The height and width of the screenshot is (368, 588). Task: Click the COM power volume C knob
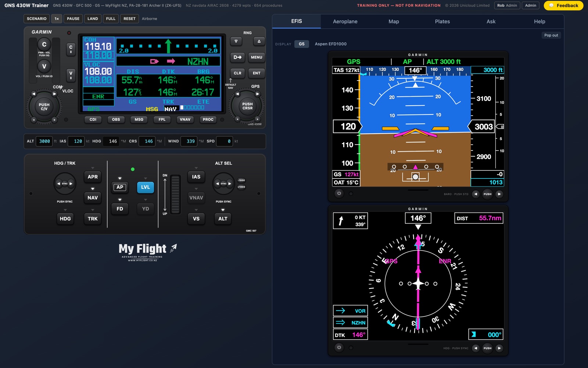coord(44,45)
